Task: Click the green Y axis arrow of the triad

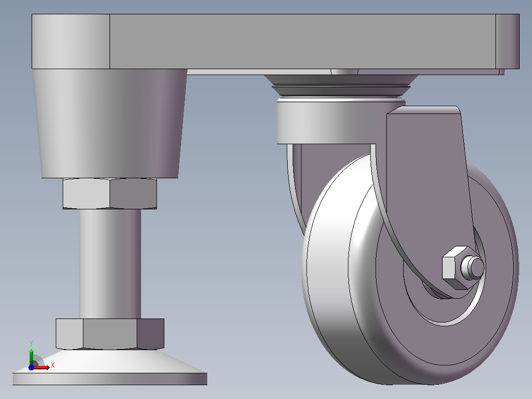Action: pos(31,357)
